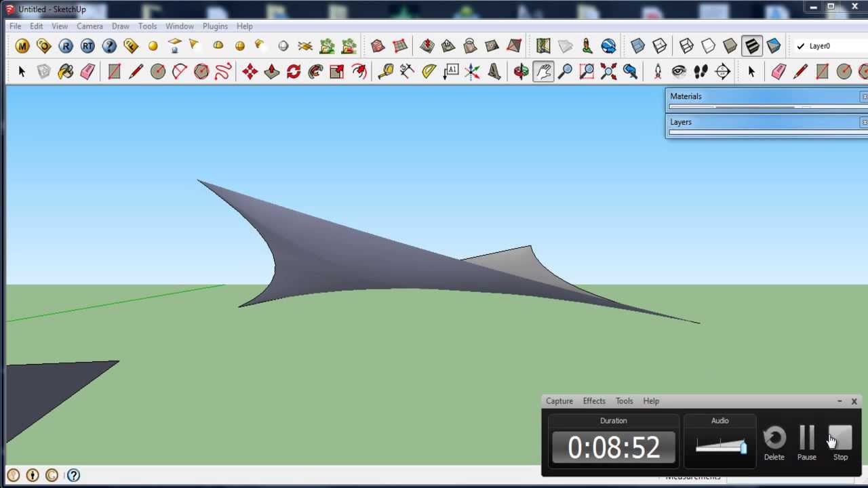Enable Shaded face style
Viewport: 868px width, 488px height.
(x=730, y=46)
